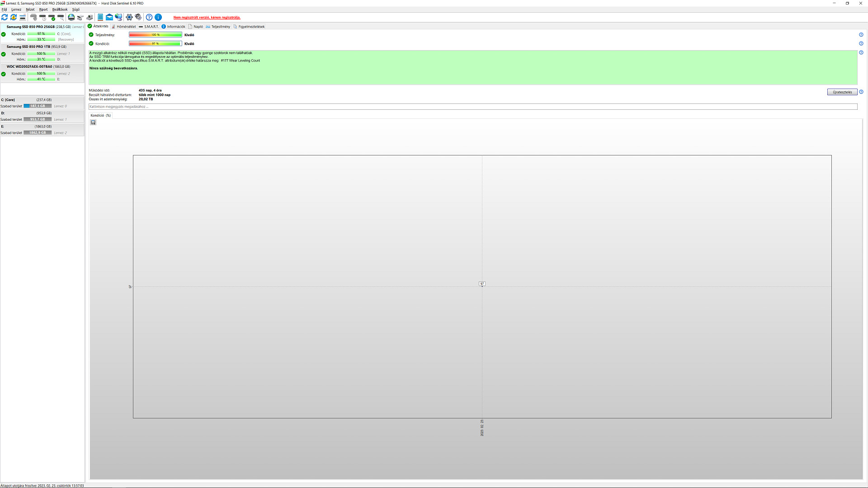Image resolution: width=868 pixels, height=488 pixels.
Task: Click the save icon above the condition graph
Action: [93, 122]
